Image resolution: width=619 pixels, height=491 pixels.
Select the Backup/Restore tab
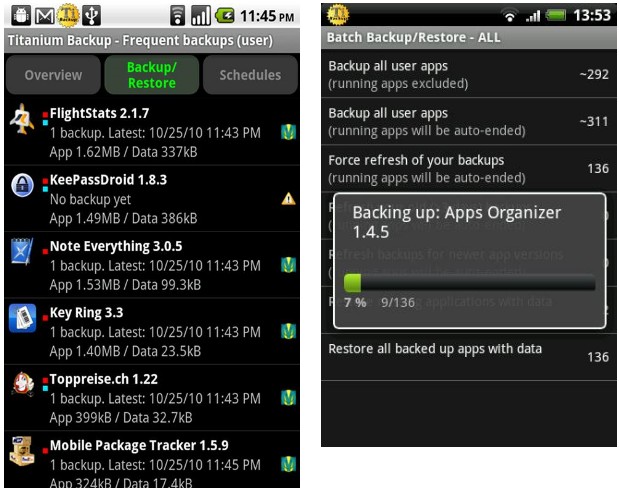click(x=152, y=75)
